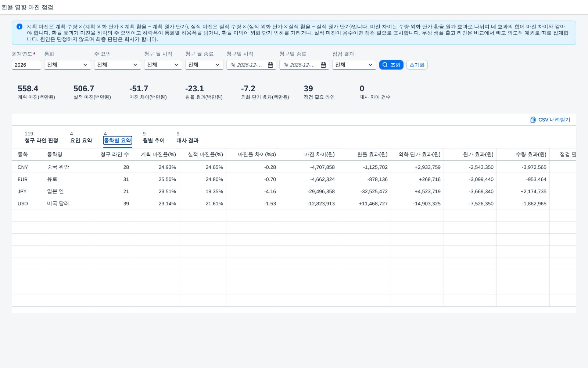Click the 환율 효과(원) column header
The image size is (588, 368).
(x=365, y=155)
